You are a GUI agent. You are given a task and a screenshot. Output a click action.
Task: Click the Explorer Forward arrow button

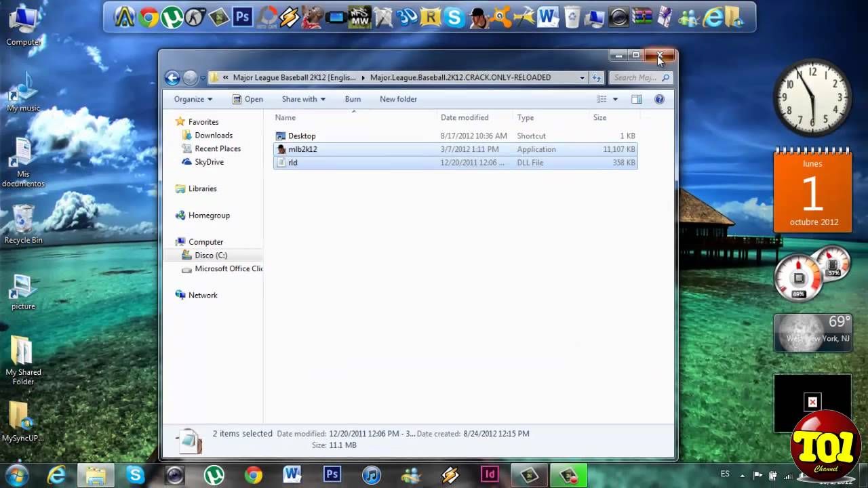[191, 78]
